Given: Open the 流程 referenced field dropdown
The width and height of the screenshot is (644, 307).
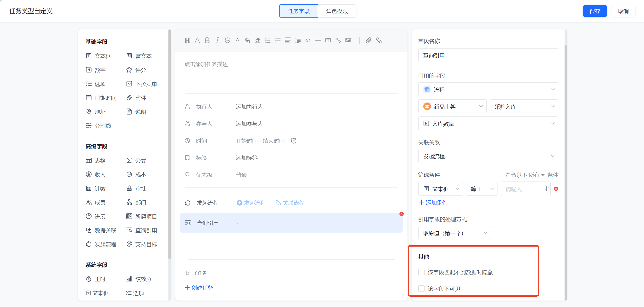Looking at the screenshot, I should (488, 89).
